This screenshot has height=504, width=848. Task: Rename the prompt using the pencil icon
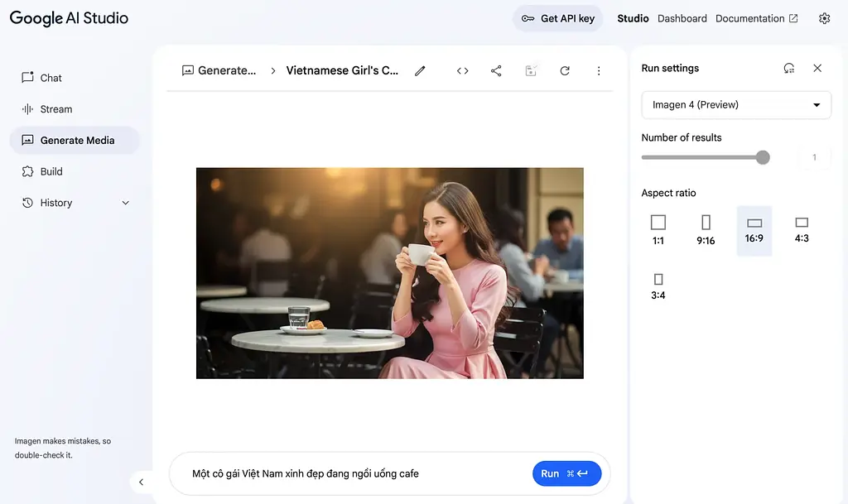[x=420, y=71]
